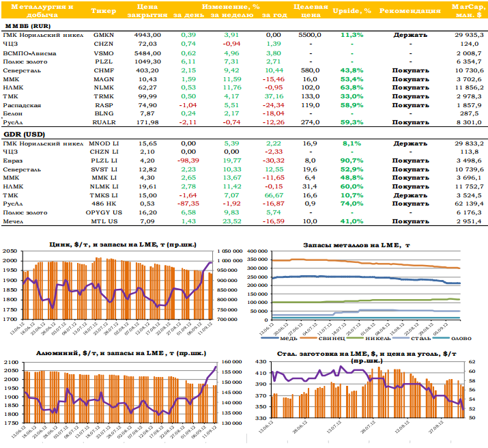Image resolution: width=488 pixels, height=448 pixels.
Task: Select company name 'Евраз'
Action: (13, 161)
